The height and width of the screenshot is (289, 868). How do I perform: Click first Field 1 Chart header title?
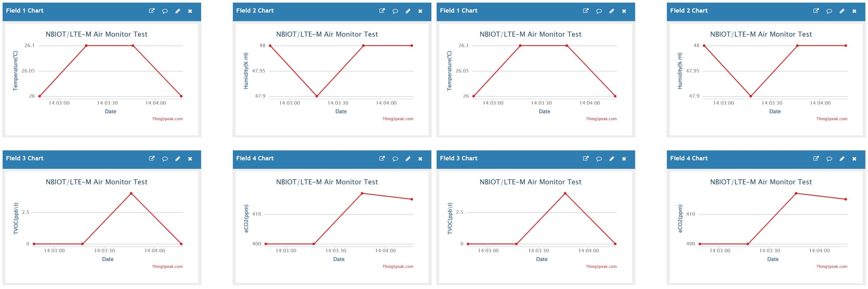pos(25,11)
